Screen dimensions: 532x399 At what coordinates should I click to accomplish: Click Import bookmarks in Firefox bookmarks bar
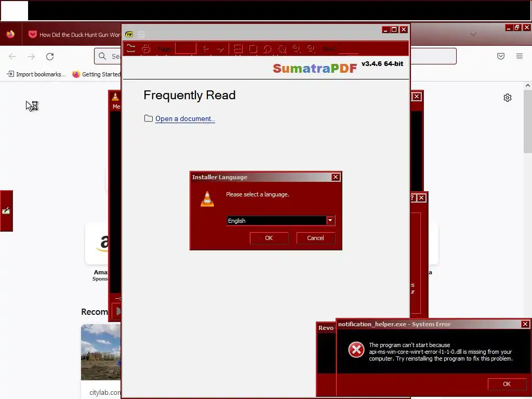point(36,74)
